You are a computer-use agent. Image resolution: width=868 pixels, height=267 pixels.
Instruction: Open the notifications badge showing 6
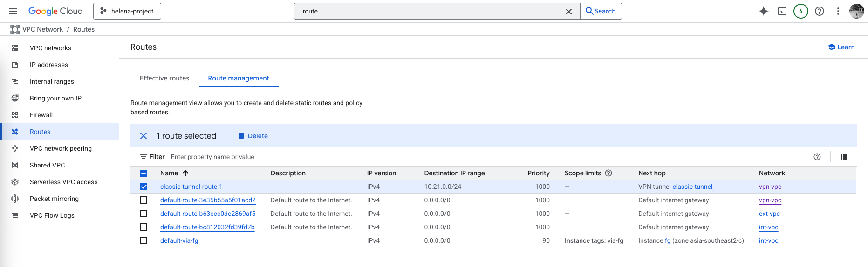(800, 11)
